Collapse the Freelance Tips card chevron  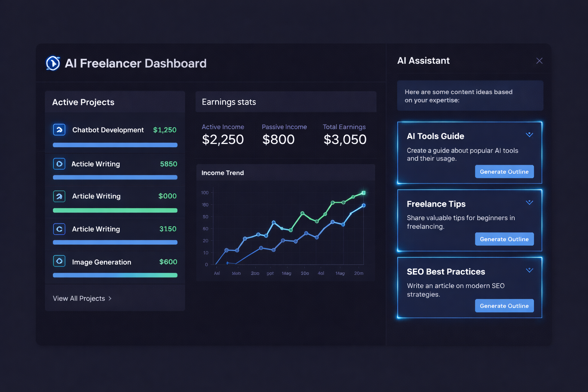click(x=529, y=203)
